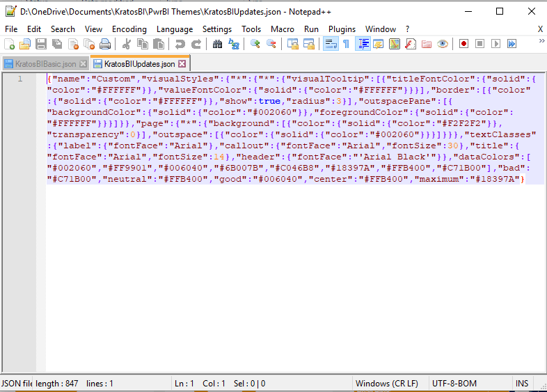This screenshot has width=547, height=392.
Task: Create a new document with New icon
Action: pos(10,44)
